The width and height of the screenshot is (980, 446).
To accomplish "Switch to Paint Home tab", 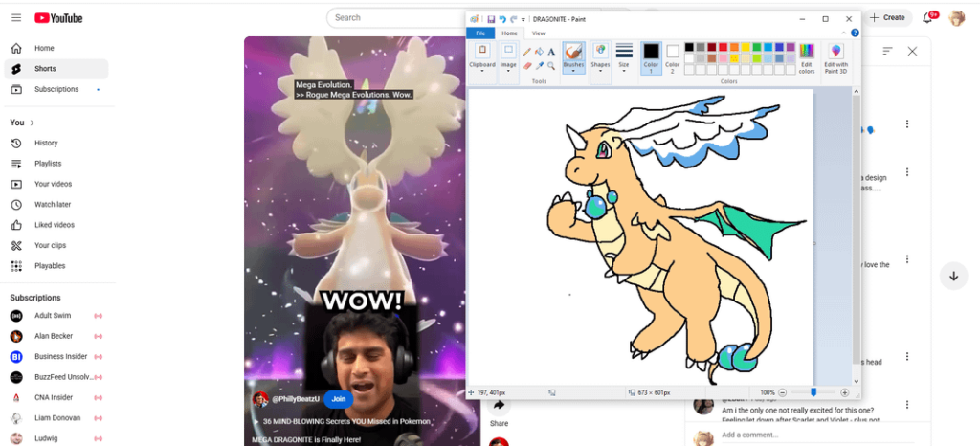I will coord(510,33).
